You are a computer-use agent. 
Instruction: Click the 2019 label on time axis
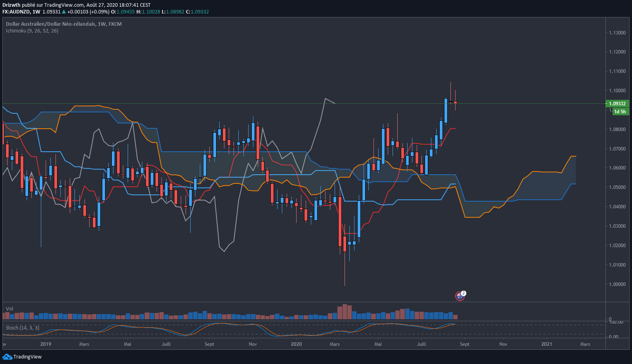(x=46, y=344)
